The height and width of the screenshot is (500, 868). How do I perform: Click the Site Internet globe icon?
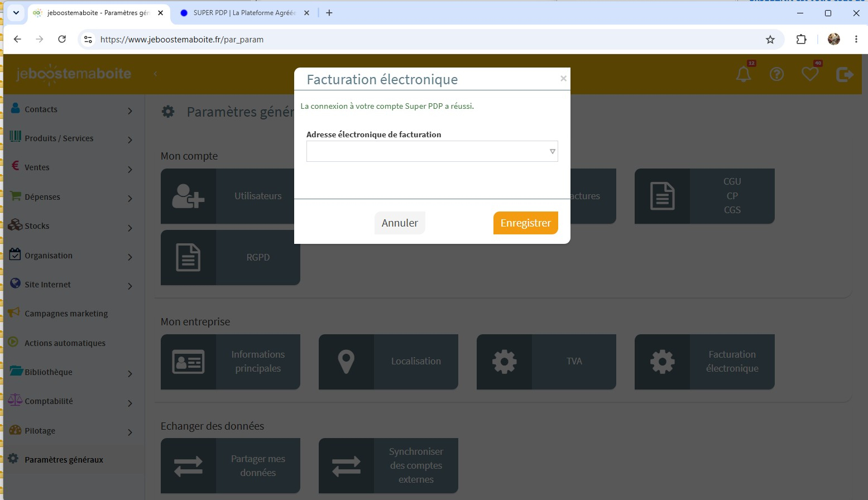point(15,283)
